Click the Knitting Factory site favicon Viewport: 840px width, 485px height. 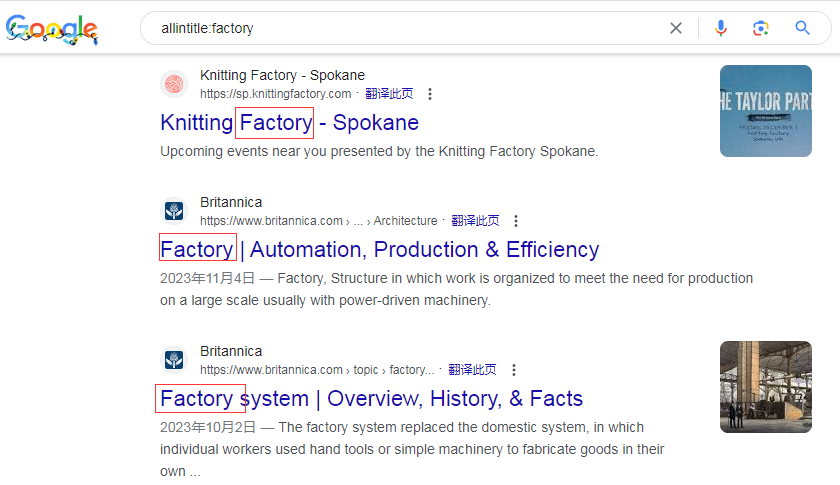(174, 84)
